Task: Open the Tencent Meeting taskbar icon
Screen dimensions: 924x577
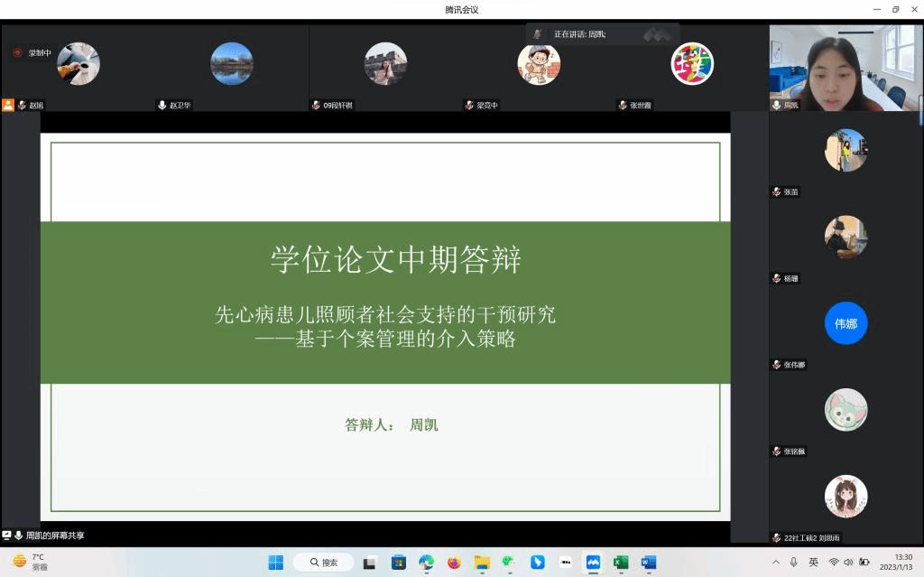Action: click(593, 562)
